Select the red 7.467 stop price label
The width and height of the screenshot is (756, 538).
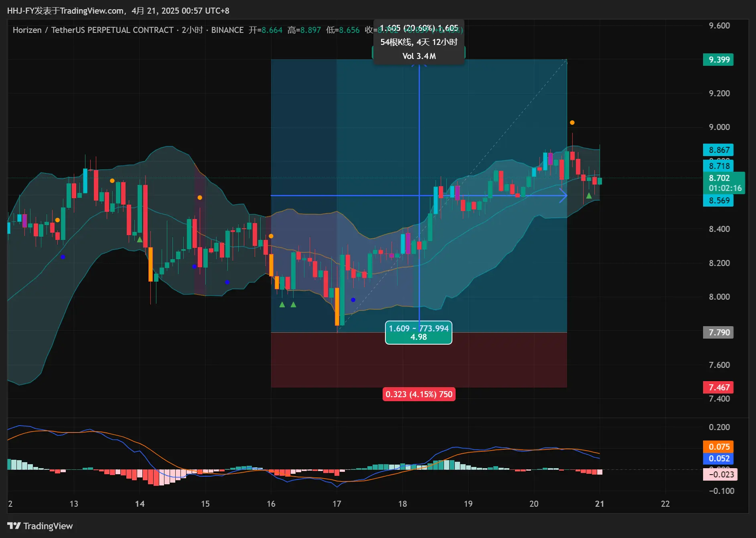click(718, 388)
